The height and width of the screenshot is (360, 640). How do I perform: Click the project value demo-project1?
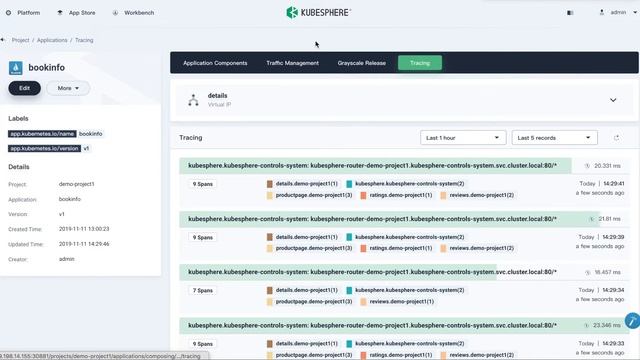(x=76, y=184)
